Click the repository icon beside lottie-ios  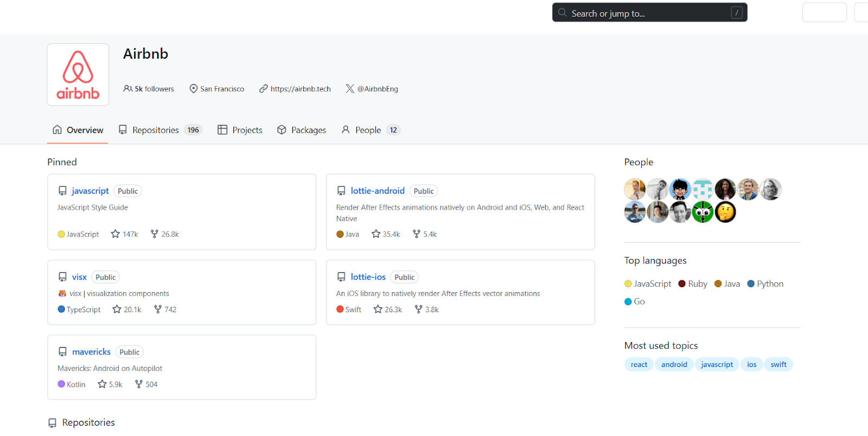point(341,277)
